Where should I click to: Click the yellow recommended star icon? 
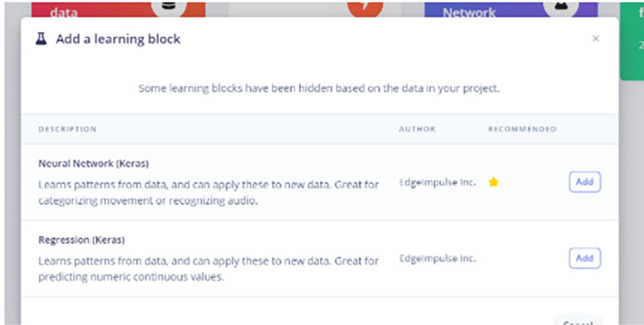point(493,183)
